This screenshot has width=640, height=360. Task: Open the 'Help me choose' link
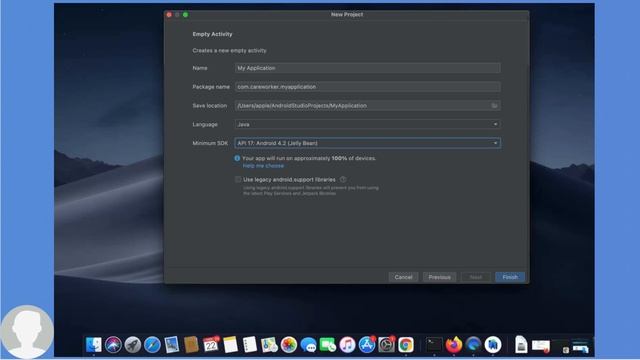coord(263,166)
